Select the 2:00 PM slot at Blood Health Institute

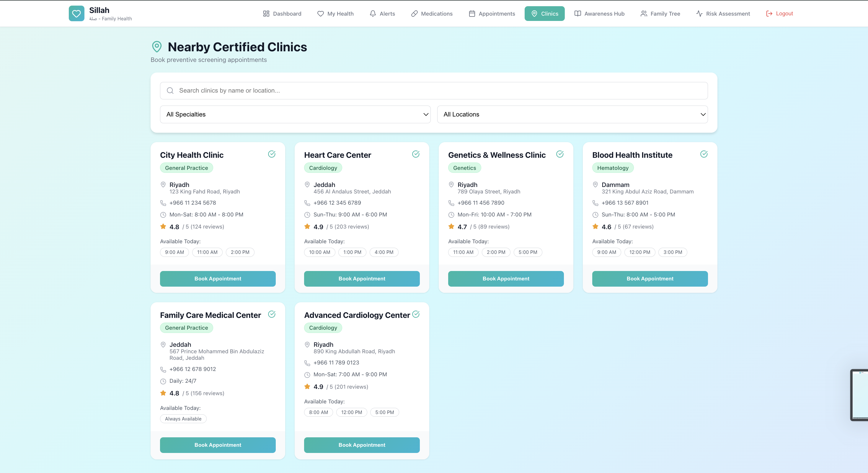(x=639, y=252)
